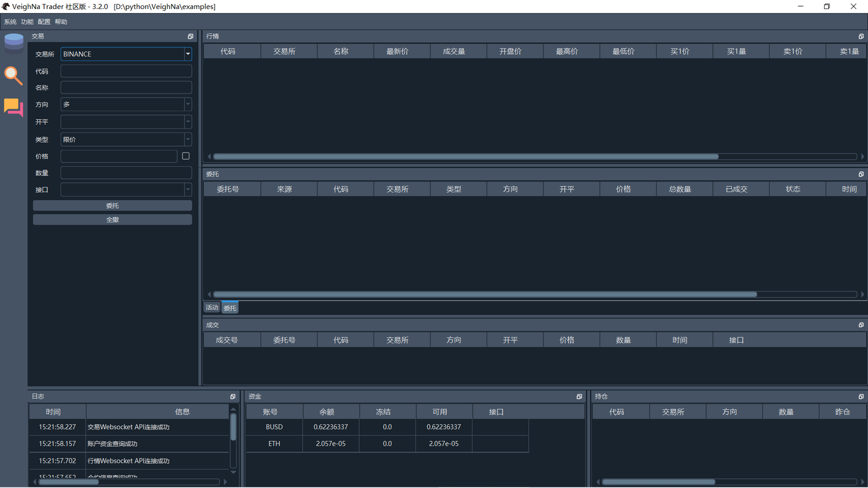Image resolution: width=868 pixels, height=488 pixels.
Task: Click the 全撤 cancel-all button
Action: click(113, 220)
